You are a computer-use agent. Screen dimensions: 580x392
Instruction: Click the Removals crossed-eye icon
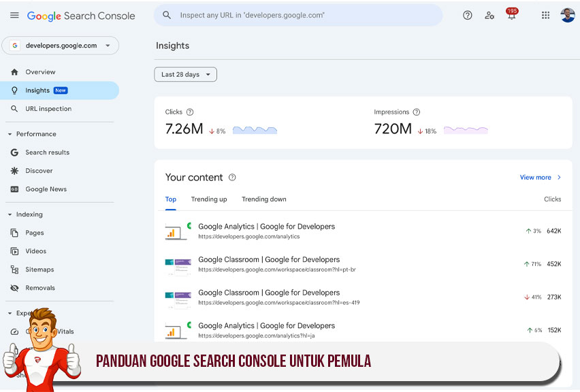click(14, 288)
